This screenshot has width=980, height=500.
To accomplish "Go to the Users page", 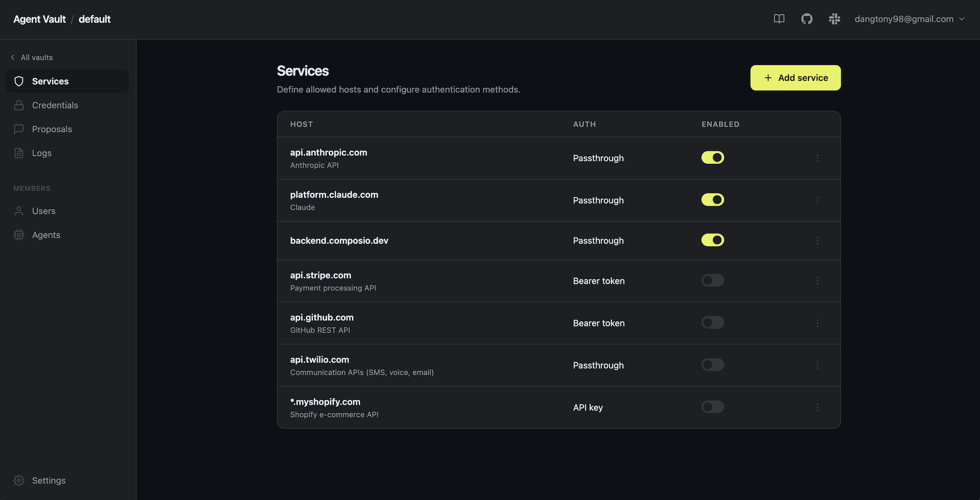I will pos(44,211).
